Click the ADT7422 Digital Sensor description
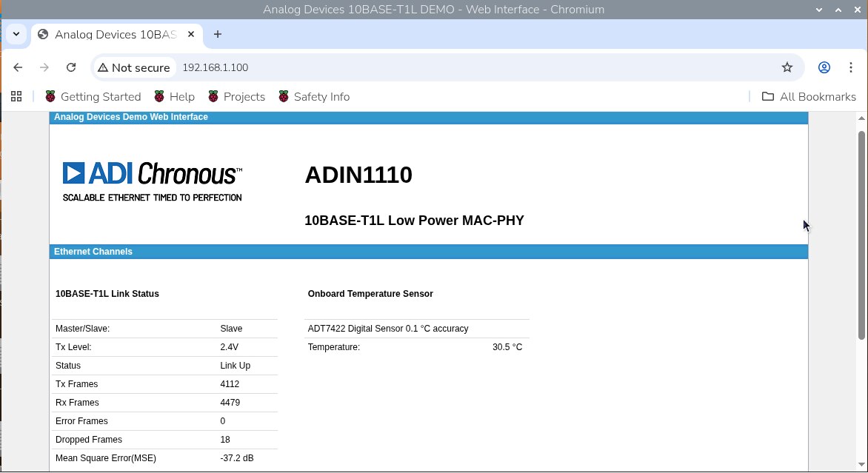The width and height of the screenshot is (868, 473). point(388,329)
